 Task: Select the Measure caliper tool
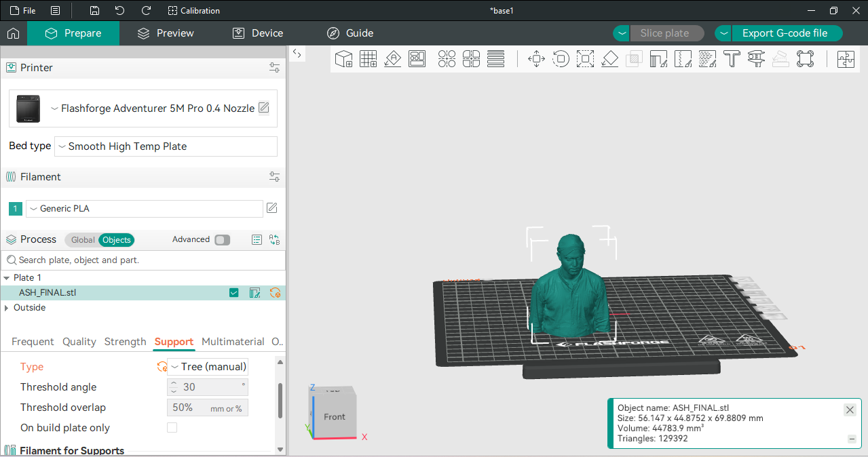(x=756, y=59)
